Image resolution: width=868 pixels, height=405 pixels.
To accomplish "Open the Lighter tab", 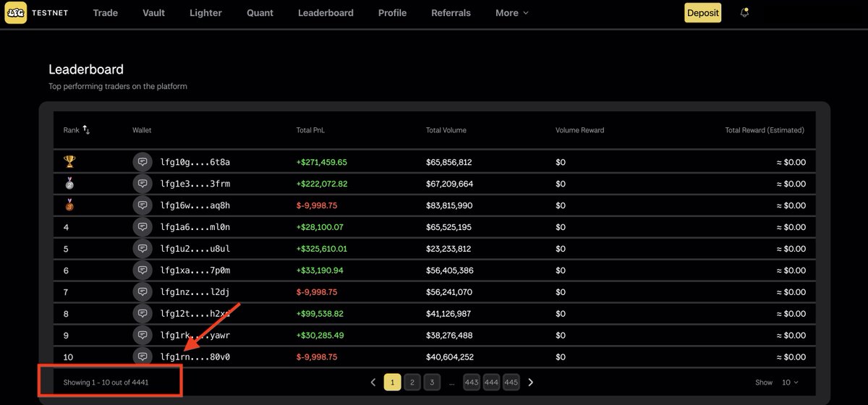I will tap(206, 13).
